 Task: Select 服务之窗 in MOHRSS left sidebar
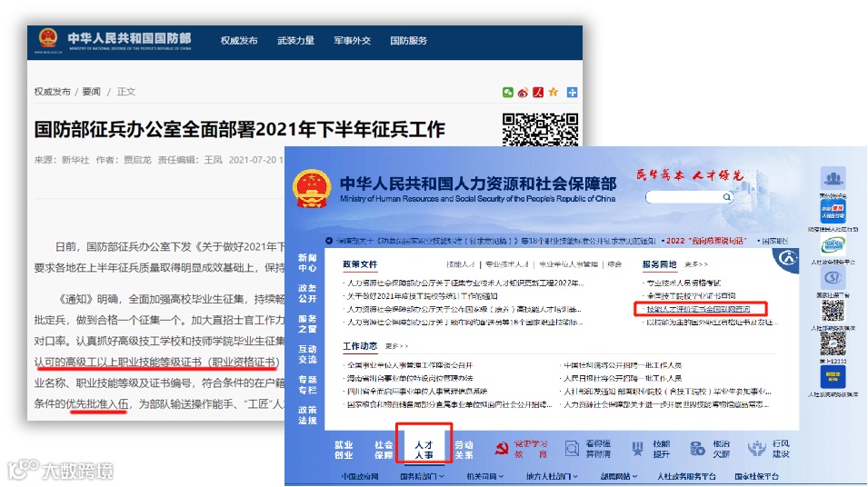point(307,323)
